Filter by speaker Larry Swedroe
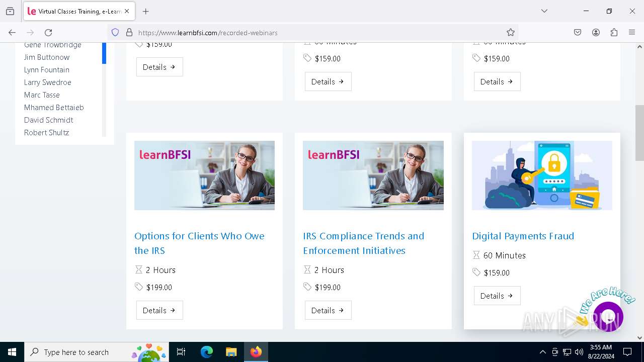 tap(48, 82)
